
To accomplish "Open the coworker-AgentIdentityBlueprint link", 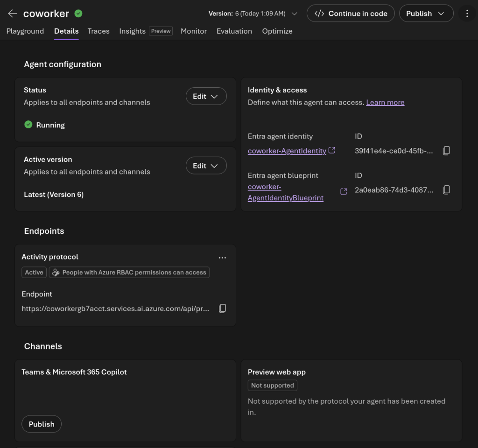I will [x=285, y=192].
